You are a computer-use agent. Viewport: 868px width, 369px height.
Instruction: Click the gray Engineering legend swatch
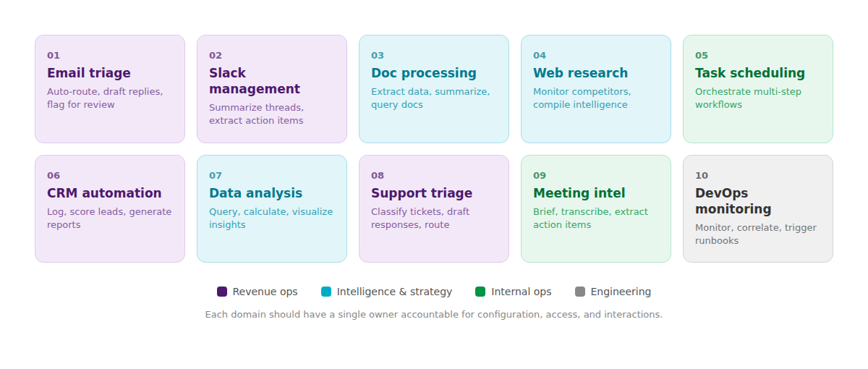point(580,292)
